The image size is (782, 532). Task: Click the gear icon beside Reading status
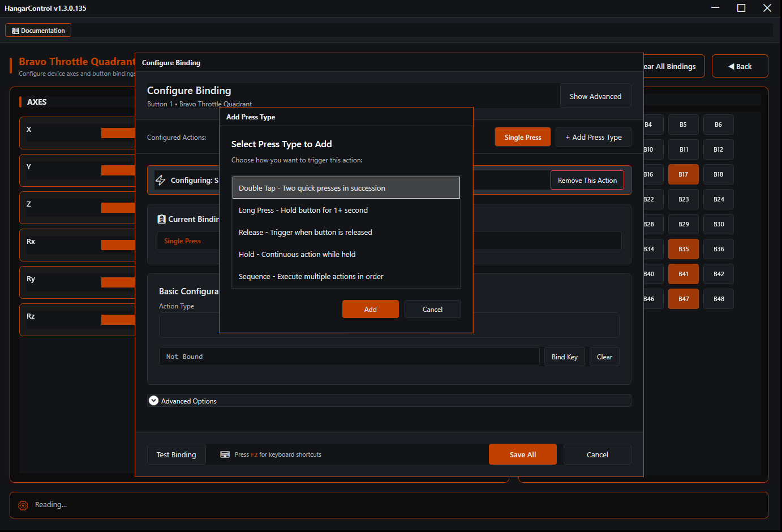(x=23, y=505)
